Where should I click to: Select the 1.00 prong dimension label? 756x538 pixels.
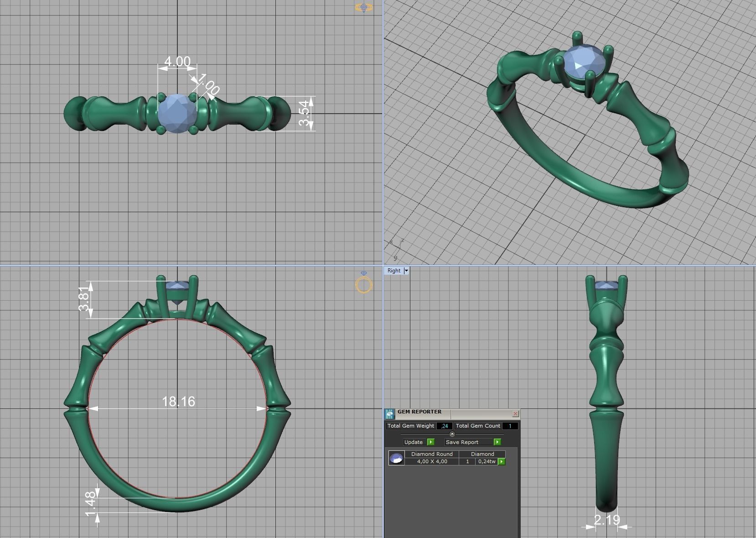pos(209,84)
